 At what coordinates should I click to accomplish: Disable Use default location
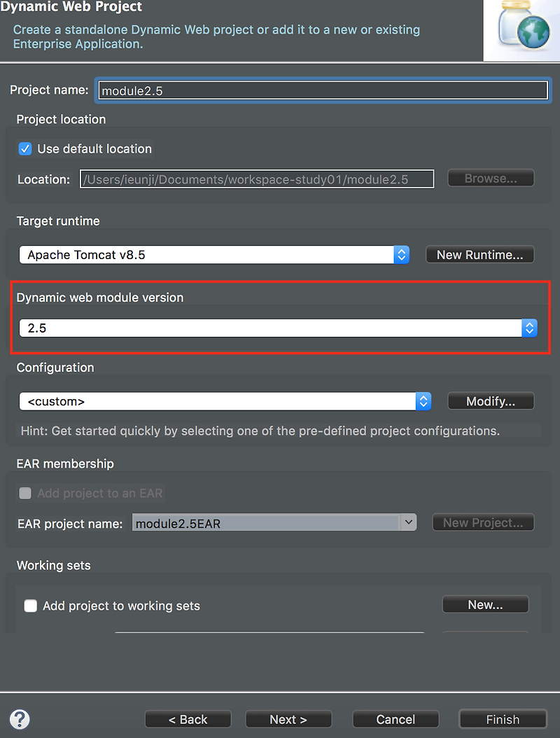click(26, 148)
